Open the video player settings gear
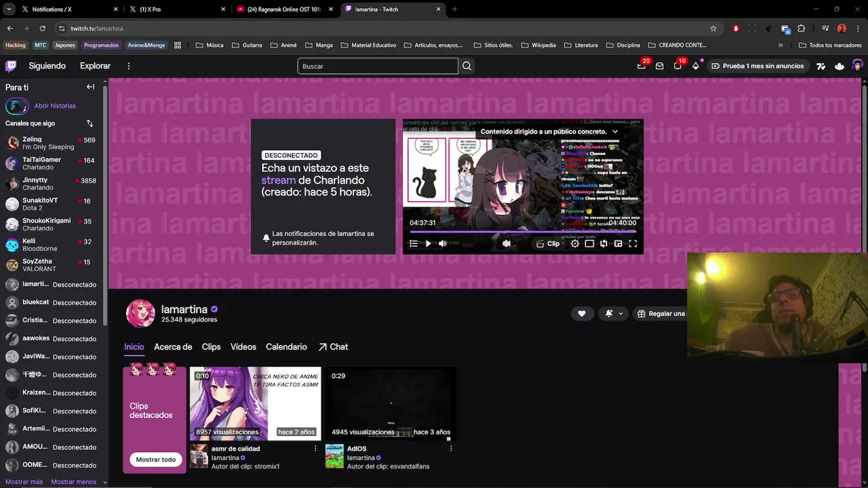868x488 pixels. [575, 243]
